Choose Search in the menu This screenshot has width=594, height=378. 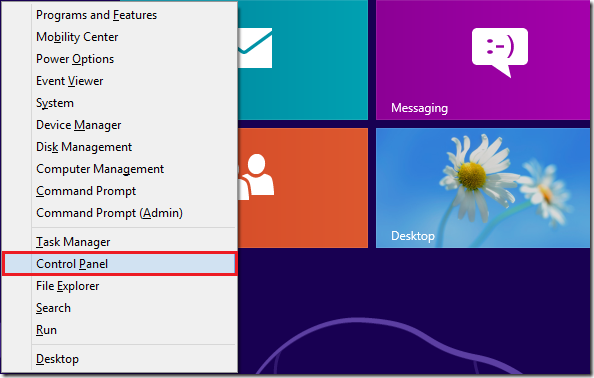click(120, 308)
